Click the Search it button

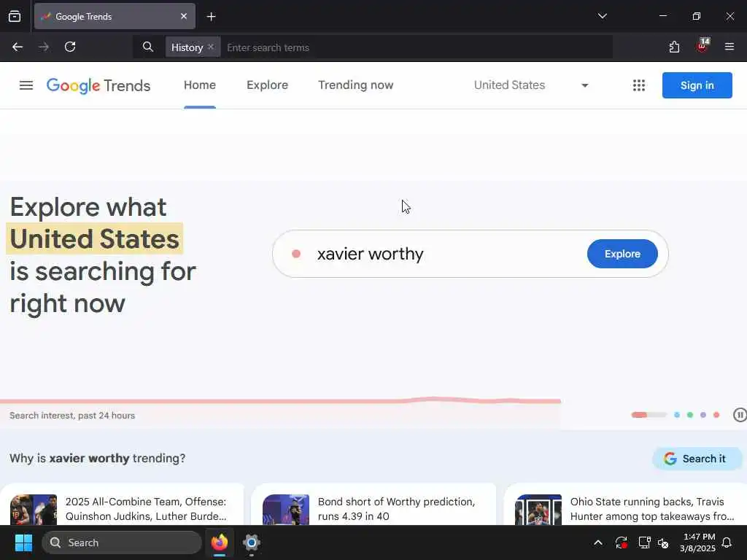(697, 459)
